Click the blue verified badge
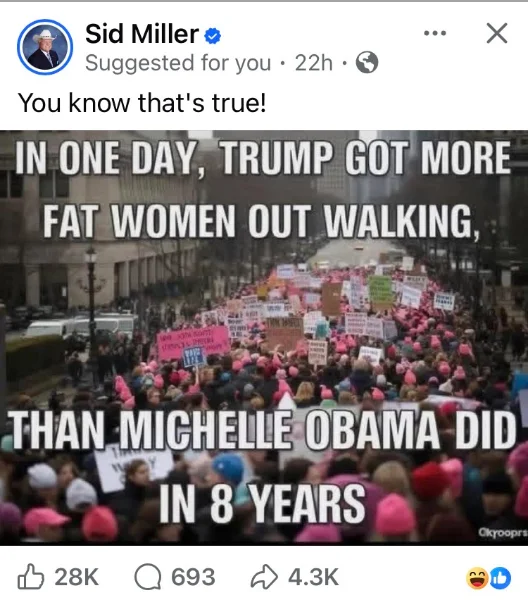This screenshot has height=600, width=528. [x=212, y=36]
